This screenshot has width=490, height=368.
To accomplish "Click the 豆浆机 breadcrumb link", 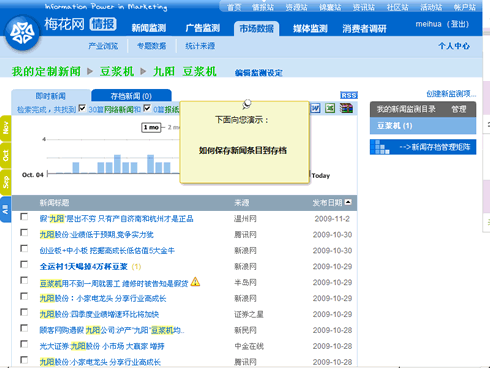I will (117, 71).
